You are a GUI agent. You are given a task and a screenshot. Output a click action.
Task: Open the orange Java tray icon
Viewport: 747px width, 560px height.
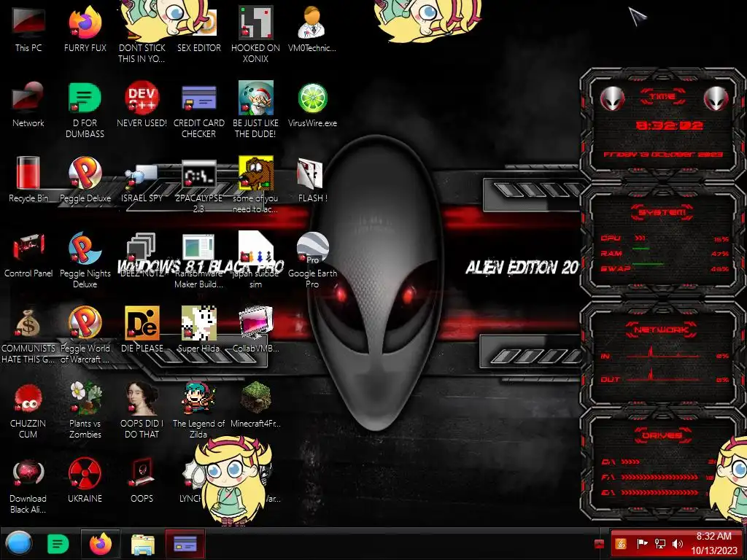coord(621,543)
